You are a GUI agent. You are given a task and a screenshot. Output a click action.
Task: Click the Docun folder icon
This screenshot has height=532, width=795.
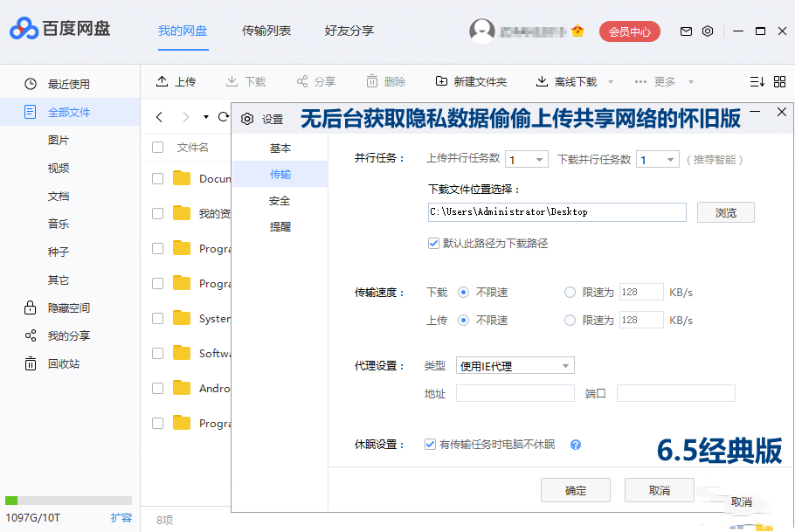click(182, 178)
